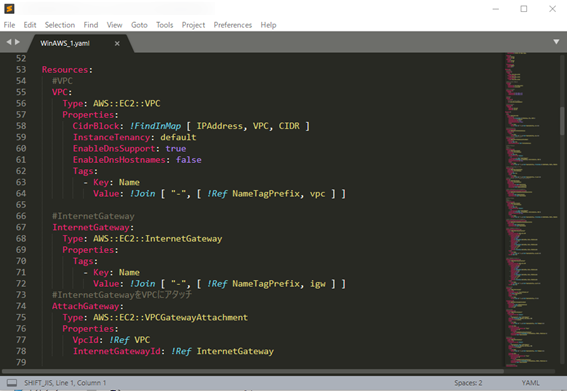
Task: Click AWS::EC2::VPCGatewayAttachment type value
Action: pos(170,317)
